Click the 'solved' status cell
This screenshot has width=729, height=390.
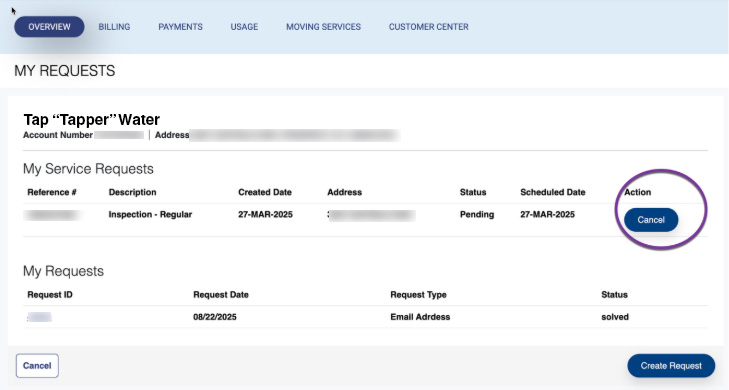[x=615, y=317]
